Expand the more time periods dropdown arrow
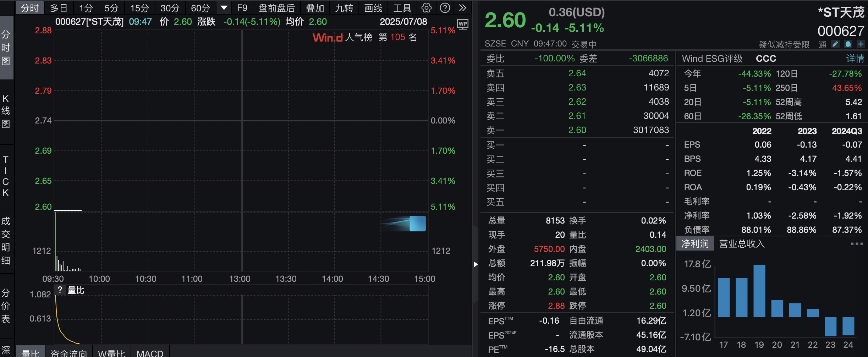 (x=224, y=8)
